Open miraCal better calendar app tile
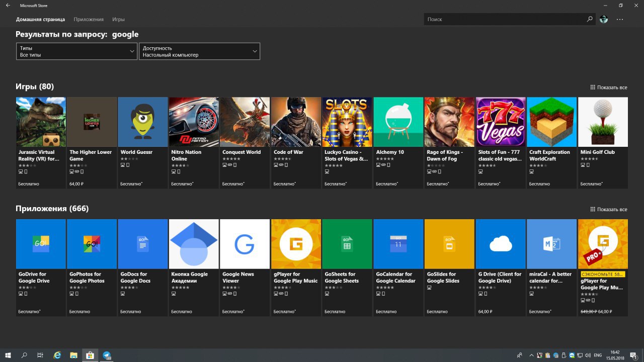 552,267
